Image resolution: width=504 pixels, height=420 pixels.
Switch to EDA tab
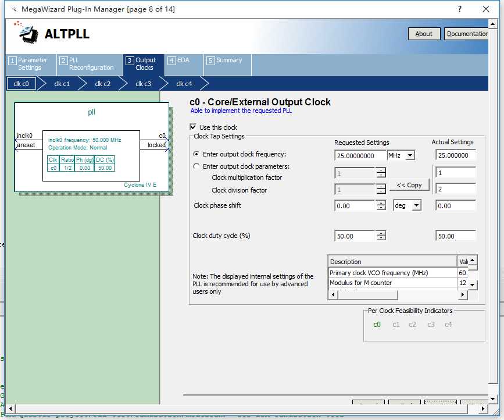184,64
